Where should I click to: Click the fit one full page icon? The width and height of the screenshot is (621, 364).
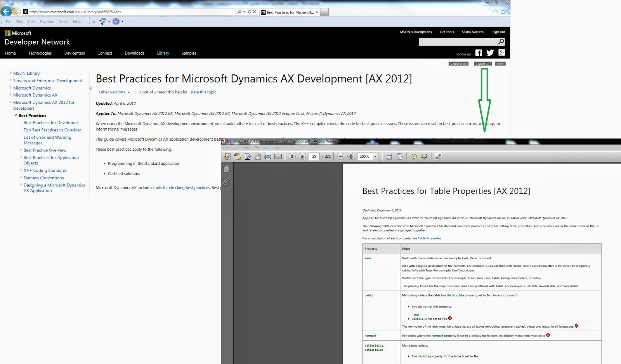pos(399,157)
